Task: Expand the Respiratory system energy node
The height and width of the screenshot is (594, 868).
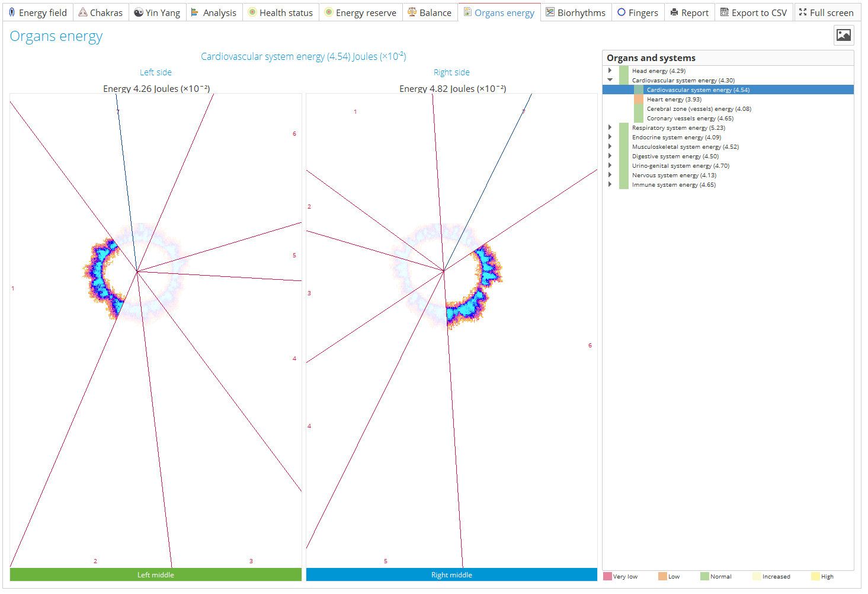Action: tap(610, 127)
